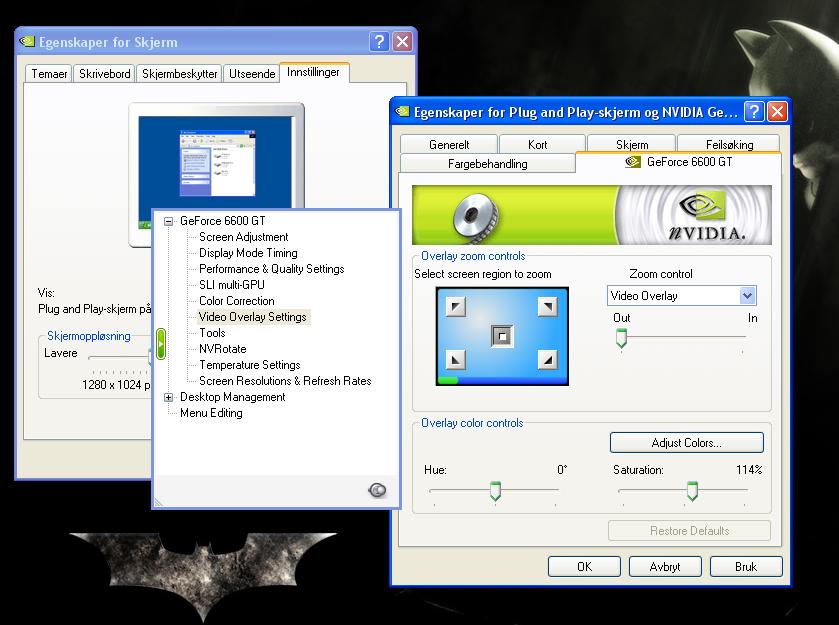Click the '1280 x 1024' resolution text
839x625 pixels.
pyautogui.click(x=112, y=385)
